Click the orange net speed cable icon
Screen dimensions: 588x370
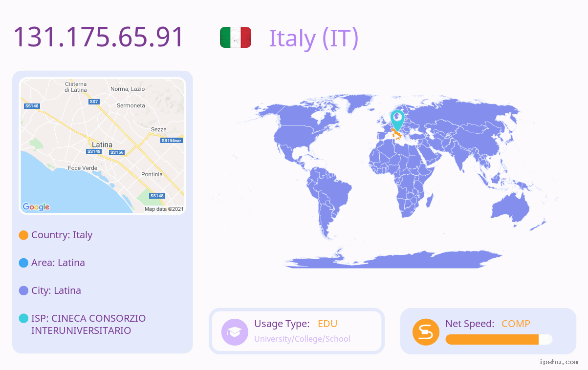[426, 332]
